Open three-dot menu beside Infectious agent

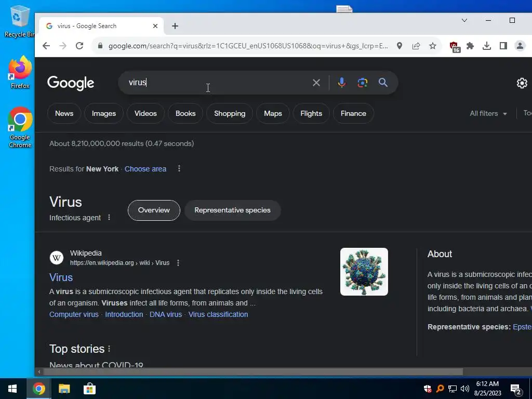pyautogui.click(x=109, y=218)
